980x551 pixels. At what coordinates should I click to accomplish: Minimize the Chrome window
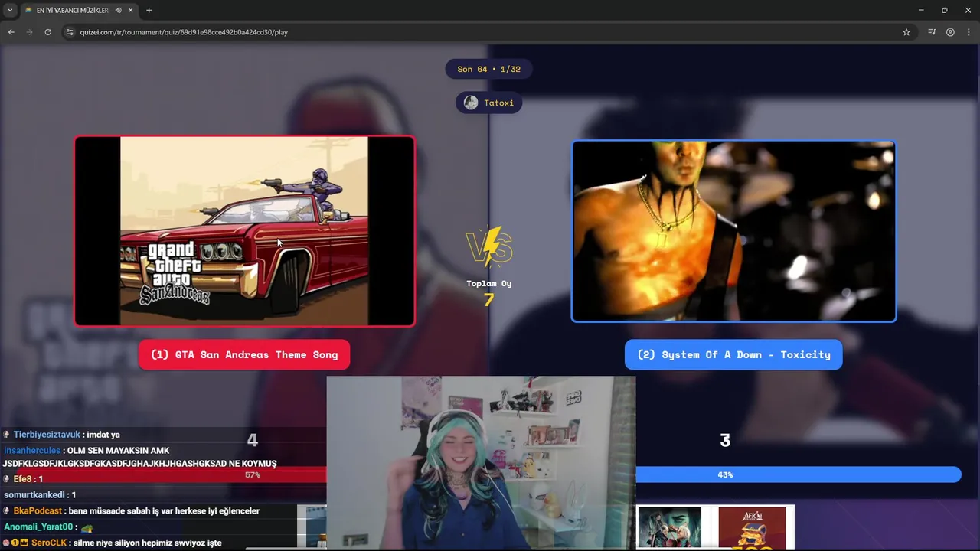click(921, 11)
